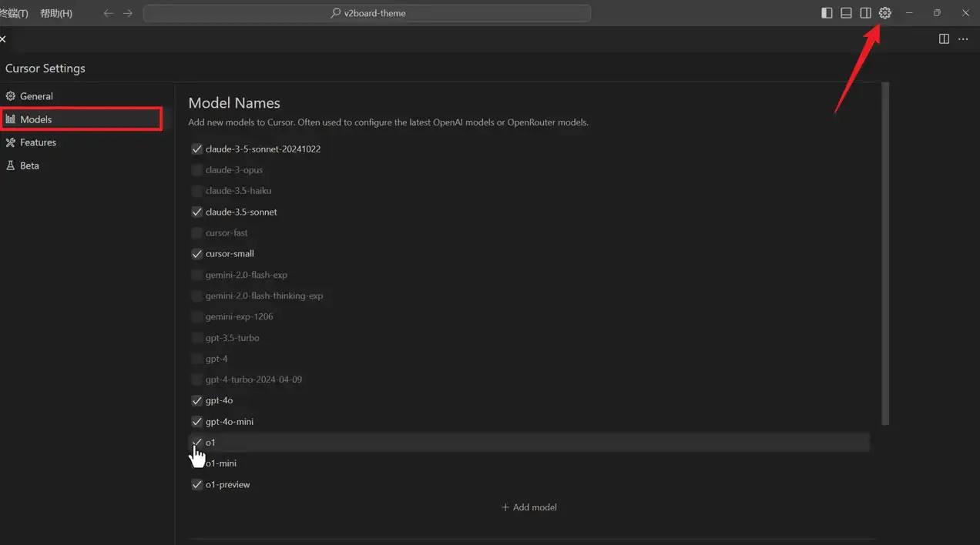This screenshot has height=545, width=980.
Task: Open Cursor settings gear icon
Action: pos(884,13)
